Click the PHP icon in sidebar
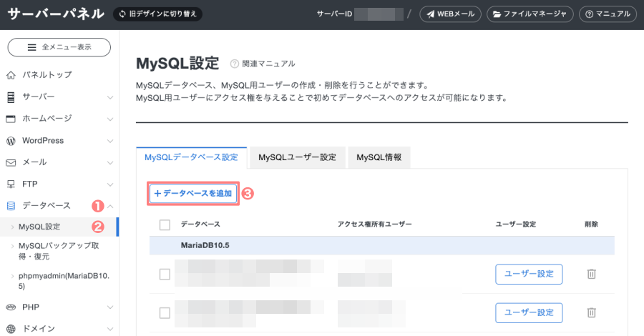Image resolution: width=644 pixels, height=336 pixels. click(x=11, y=307)
